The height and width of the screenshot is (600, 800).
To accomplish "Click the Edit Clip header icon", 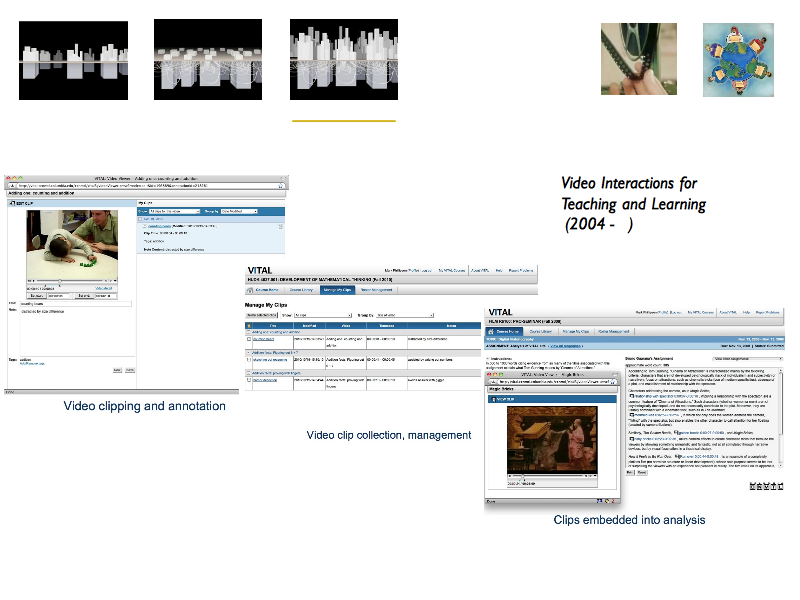I will pyautogui.click(x=10, y=203).
